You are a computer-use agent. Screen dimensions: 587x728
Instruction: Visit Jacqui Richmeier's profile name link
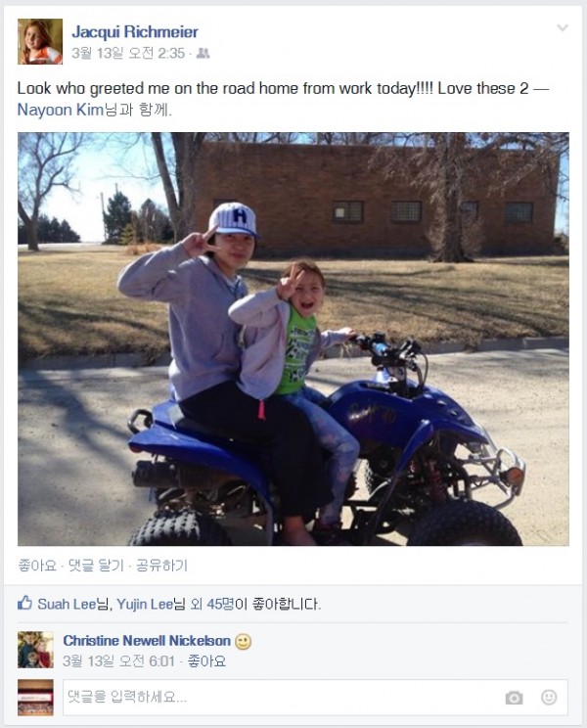click(135, 32)
